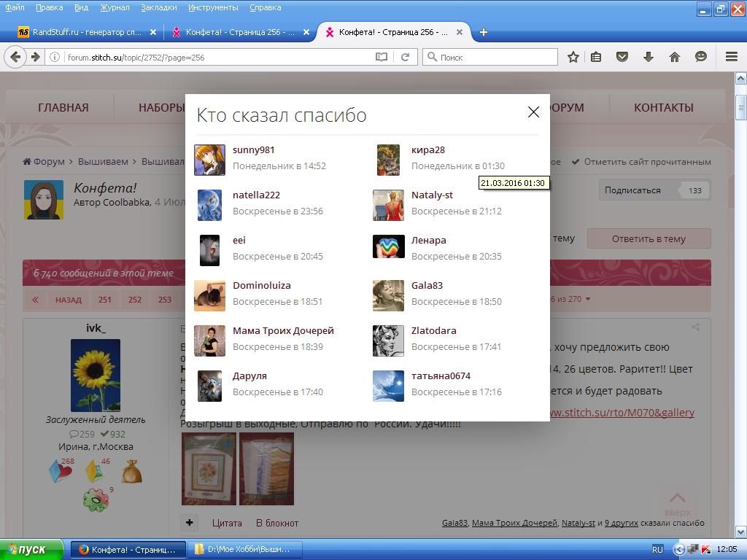
Task: Open the sunny981 user profile
Action: tap(253, 149)
